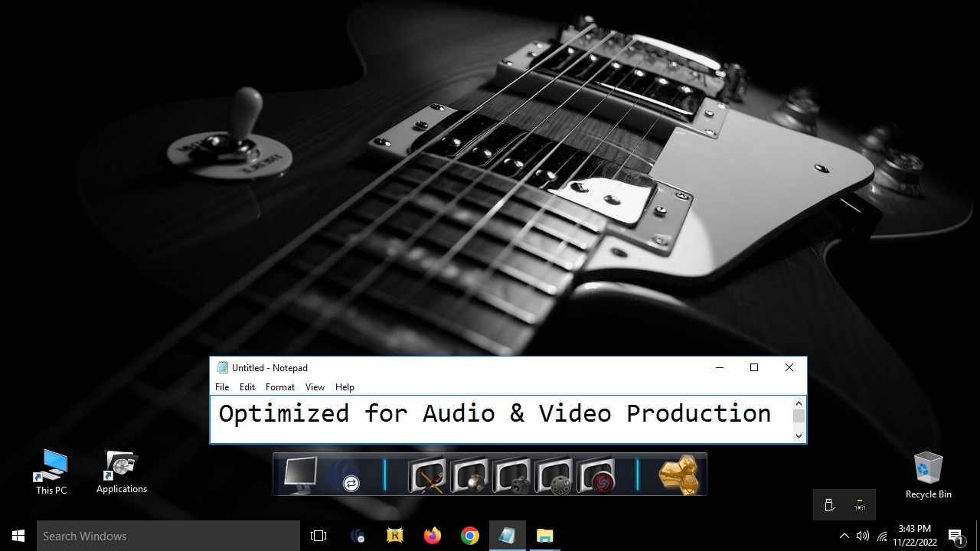Screen dimensions: 980x551
Task: Click the Notepad scrollbar down arrow
Action: click(x=799, y=435)
